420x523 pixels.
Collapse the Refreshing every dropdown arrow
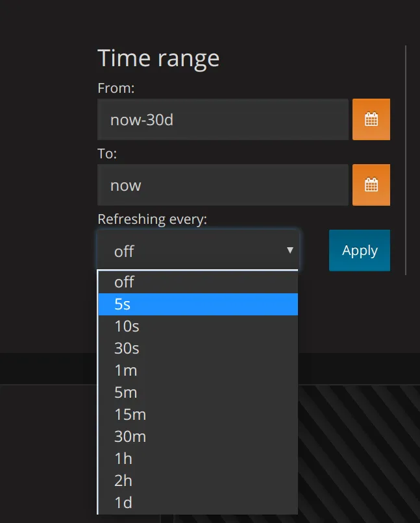(290, 250)
